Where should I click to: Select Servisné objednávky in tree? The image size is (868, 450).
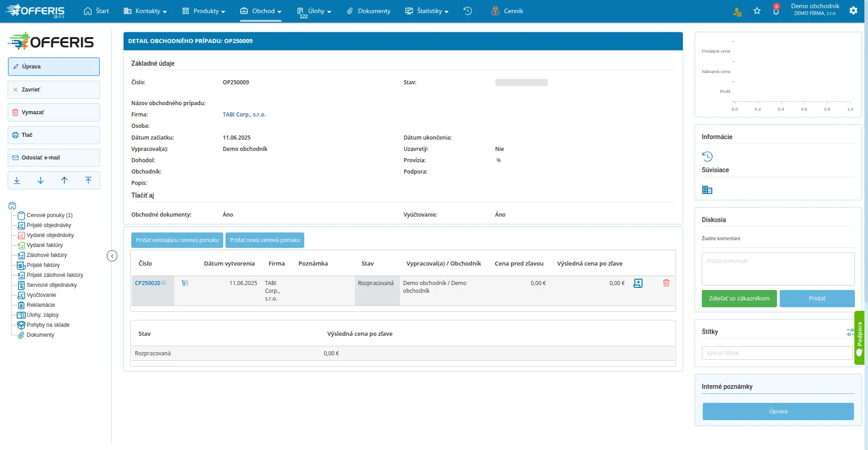(52, 285)
